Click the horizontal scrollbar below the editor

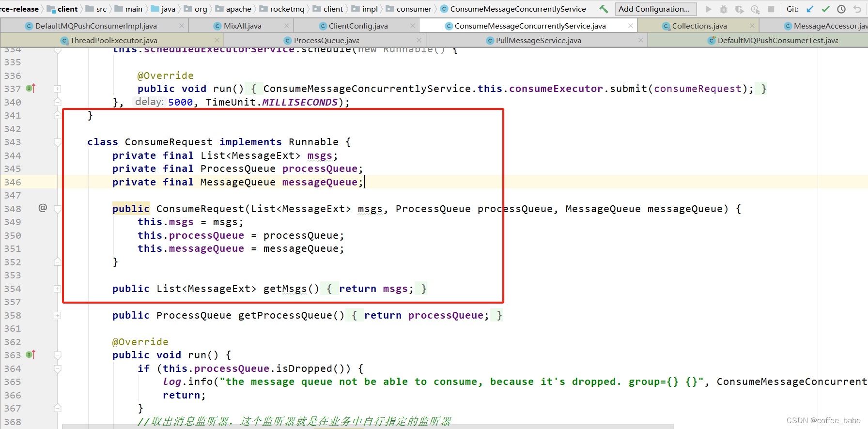(x=368, y=427)
